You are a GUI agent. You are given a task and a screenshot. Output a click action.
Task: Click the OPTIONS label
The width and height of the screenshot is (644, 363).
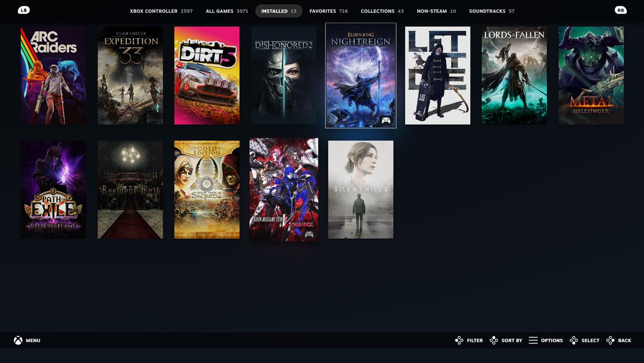552,340
